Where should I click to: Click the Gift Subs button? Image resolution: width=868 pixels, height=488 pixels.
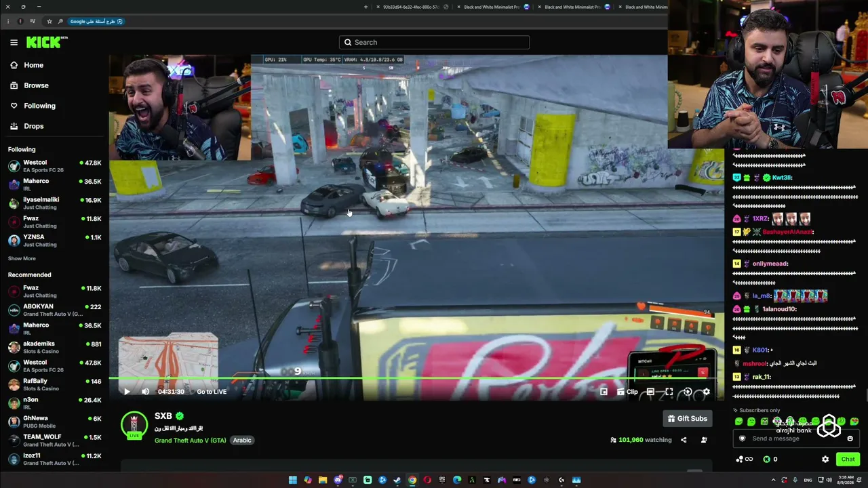(x=688, y=419)
